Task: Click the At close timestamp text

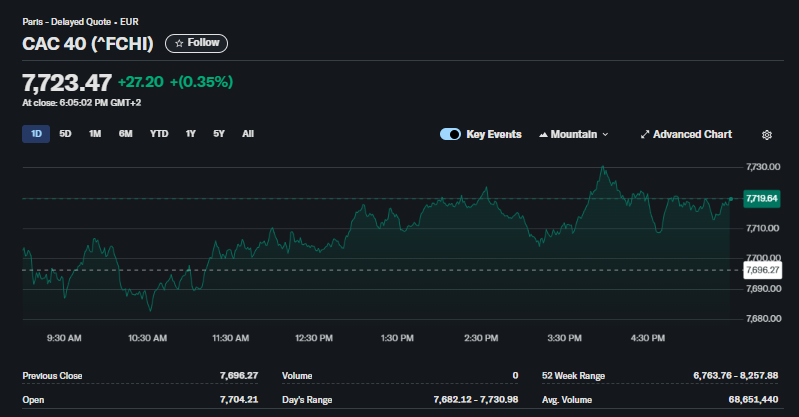Action: tap(82, 102)
